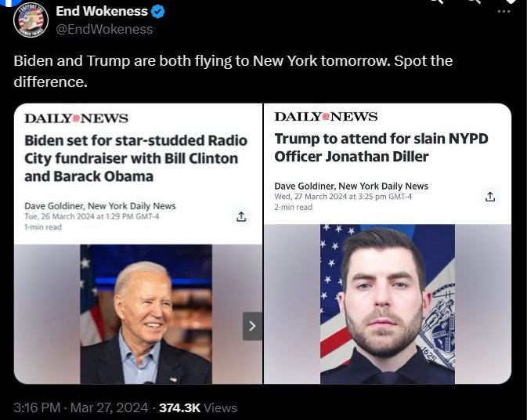Click the blue verified badge next to End Wokeness
Viewport: 527px width, 420px height.
point(157,11)
